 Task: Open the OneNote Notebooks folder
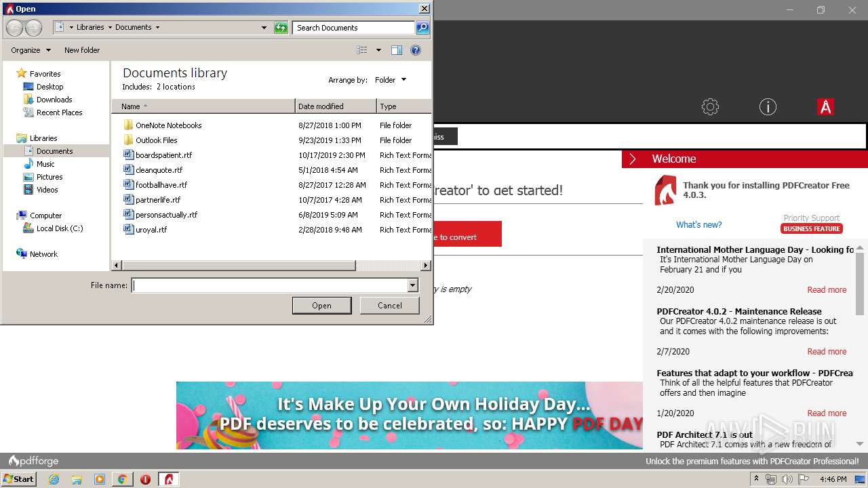(168, 125)
